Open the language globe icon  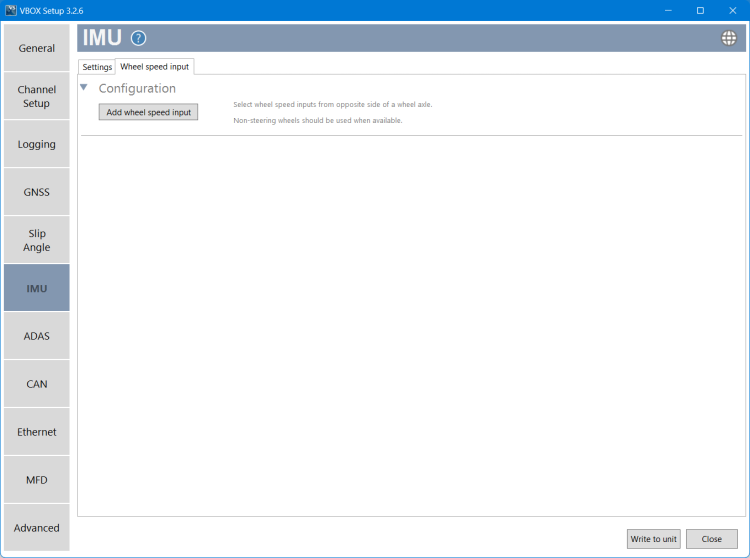coord(729,38)
